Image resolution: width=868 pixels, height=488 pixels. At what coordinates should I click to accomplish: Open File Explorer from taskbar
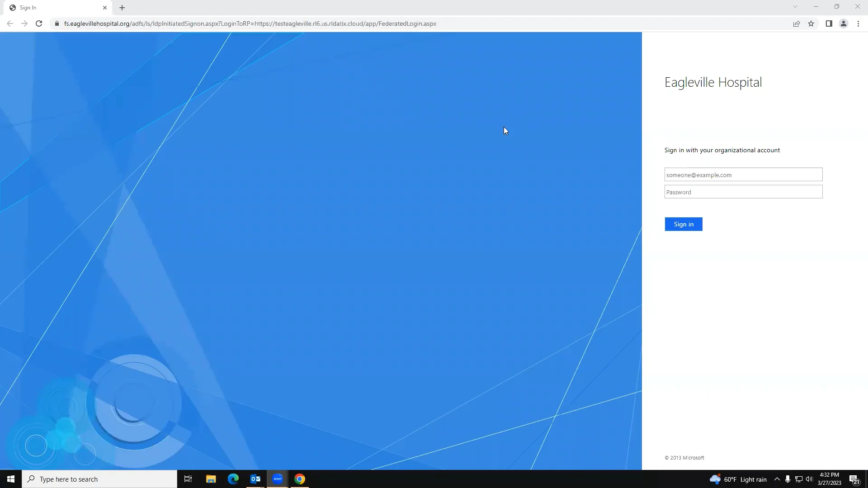point(211,479)
